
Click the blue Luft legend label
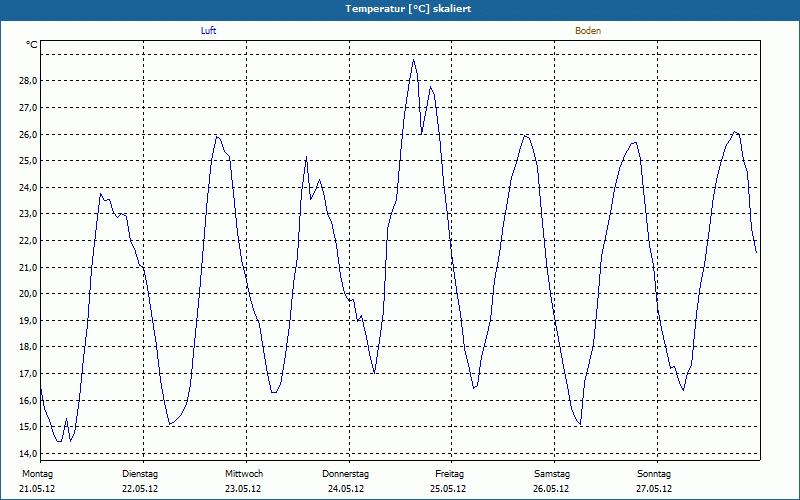pos(208,31)
